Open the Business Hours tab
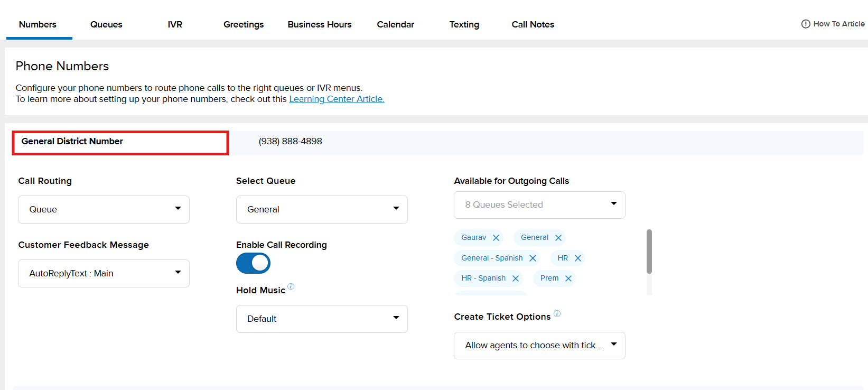The image size is (868, 390). (x=319, y=24)
